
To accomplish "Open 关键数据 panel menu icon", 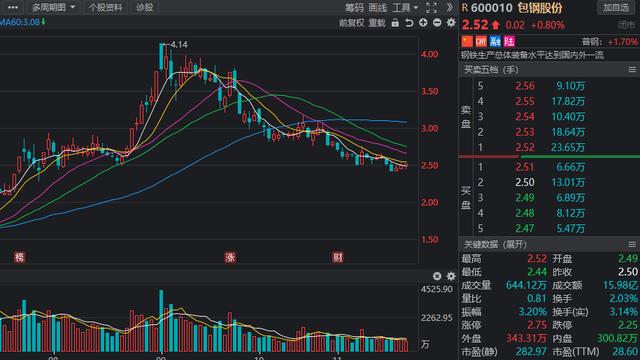I will click(632, 244).
